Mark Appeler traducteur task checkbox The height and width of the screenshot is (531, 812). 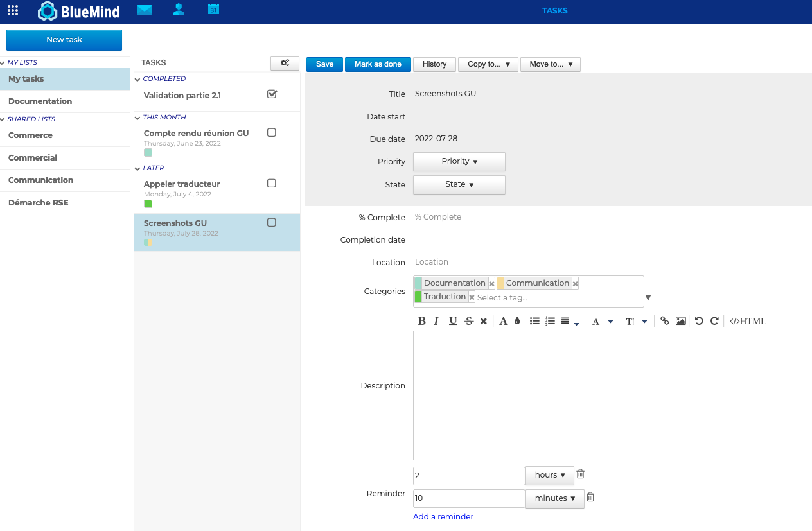[x=271, y=183]
